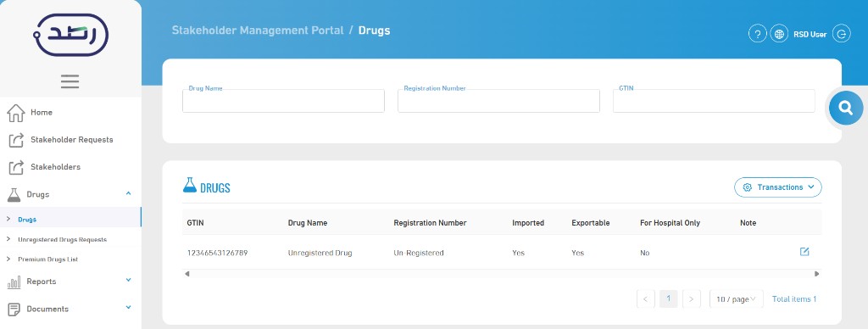Click the Stakeholder Requests share icon

coord(17,140)
